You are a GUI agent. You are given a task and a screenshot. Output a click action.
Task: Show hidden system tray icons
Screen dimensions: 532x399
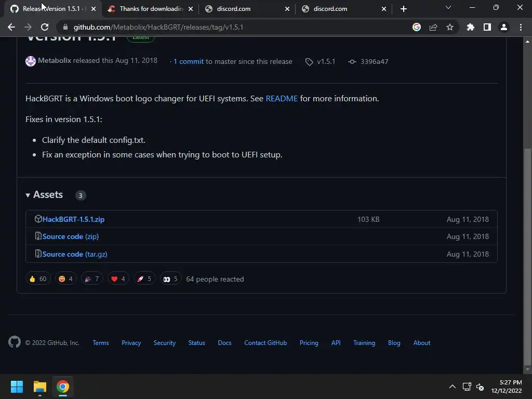(453, 387)
